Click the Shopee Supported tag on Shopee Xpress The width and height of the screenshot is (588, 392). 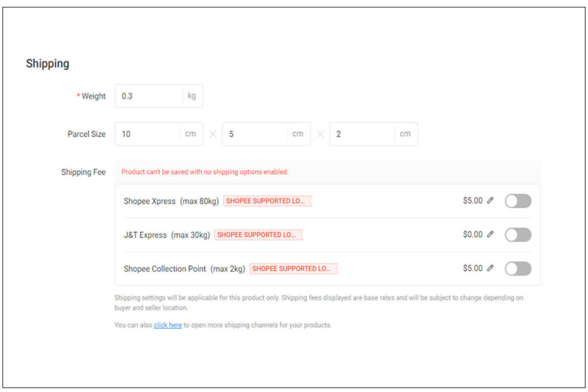click(x=267, y=201)
